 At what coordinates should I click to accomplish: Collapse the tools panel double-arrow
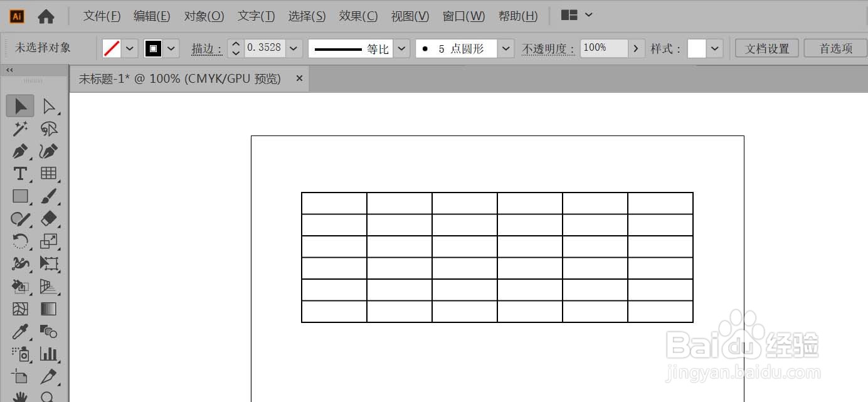[x=9, y=70]
